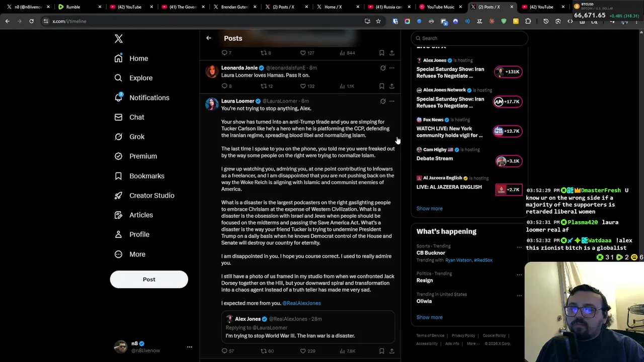The image size is (644, 362).
Task: Open Cam Higby Debate Stream
Action: (469, 157)
